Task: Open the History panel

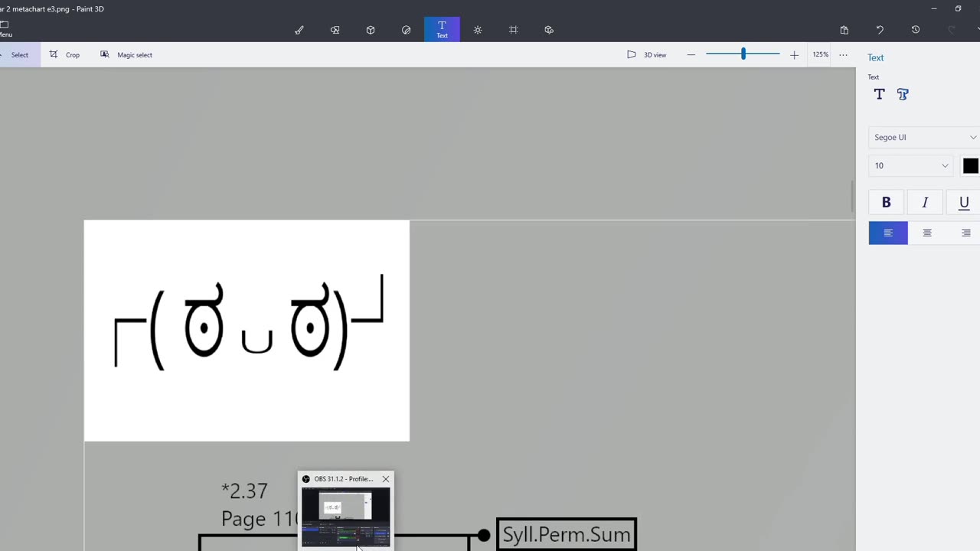Action: pos(916,30)
